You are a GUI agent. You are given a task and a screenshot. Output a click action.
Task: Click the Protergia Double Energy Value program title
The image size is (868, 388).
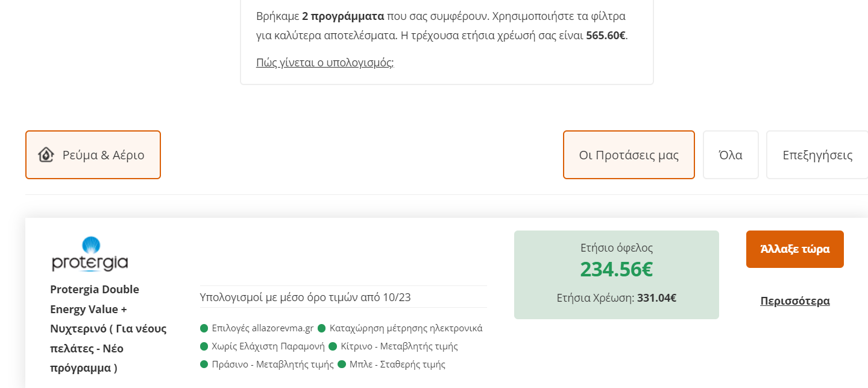coord(108,329)
